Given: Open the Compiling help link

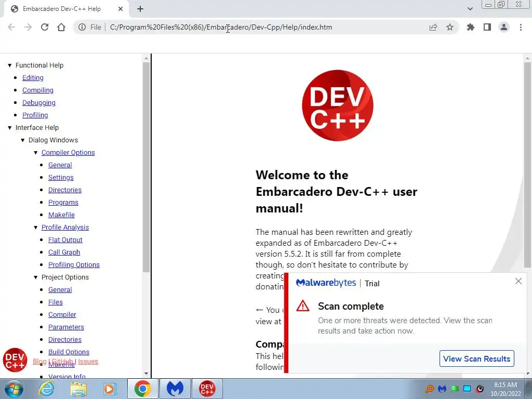Looking at the screenshot, I should pos(38,90).
